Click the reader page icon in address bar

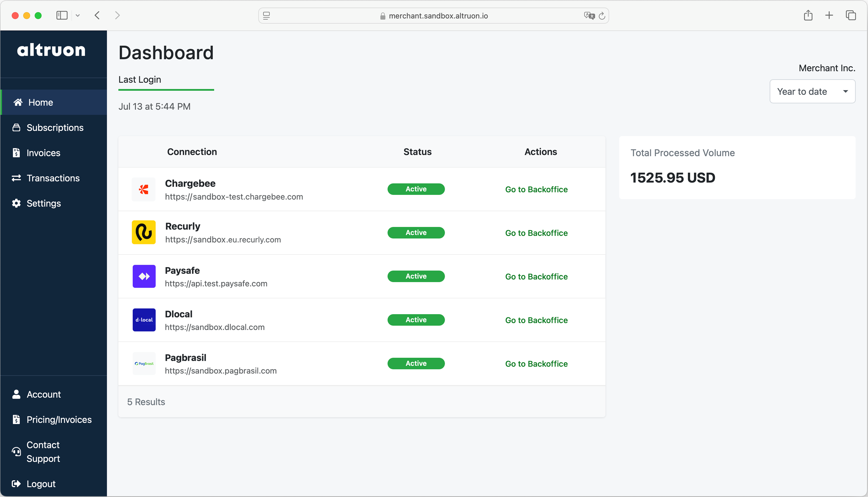pos(266,16)
